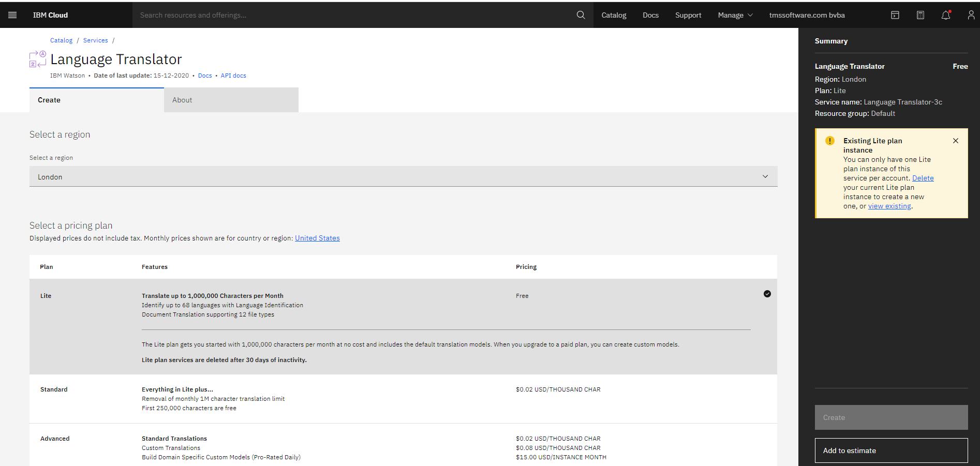
Task: Open the user profile avatar icon
Action: pos(971,15)
